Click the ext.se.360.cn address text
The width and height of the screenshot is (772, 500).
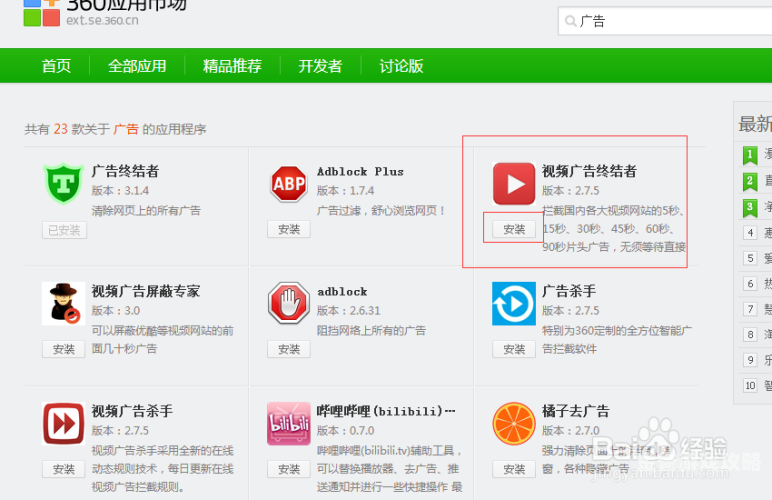click(x=102, y=21)
